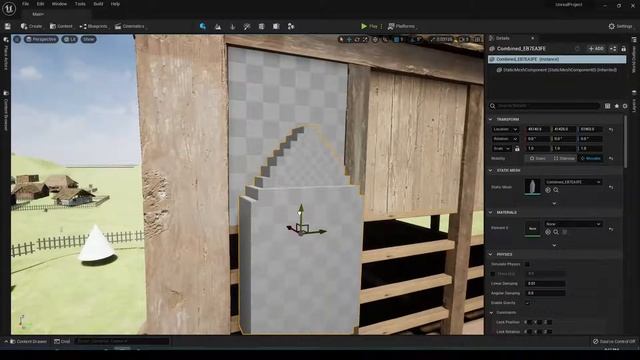This screenshot has width=640, height=360.
Task: Open the Location type dropdown
Action: click(505, 129)
